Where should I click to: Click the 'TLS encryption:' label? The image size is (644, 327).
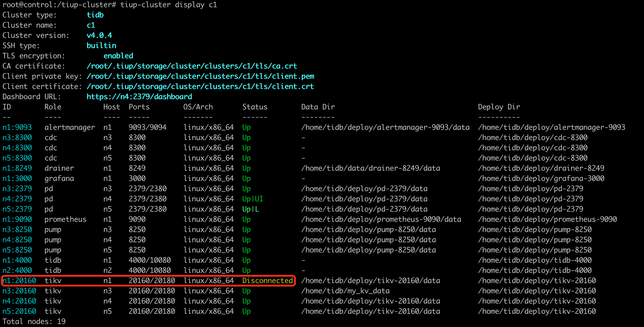coord(34,56)
